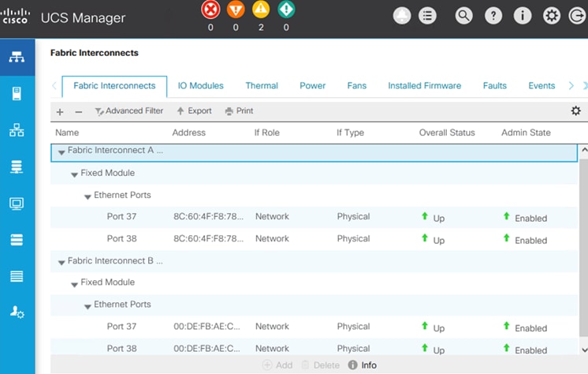Click the major faults orange icon
This screenshot has height=374, width=588.
[235, 10]
